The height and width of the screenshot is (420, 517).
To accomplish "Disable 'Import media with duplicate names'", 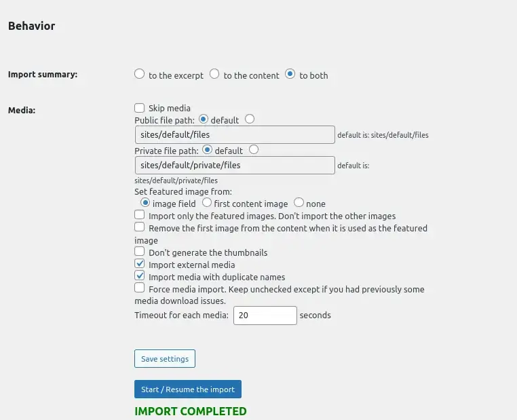I will coord(140,276).
